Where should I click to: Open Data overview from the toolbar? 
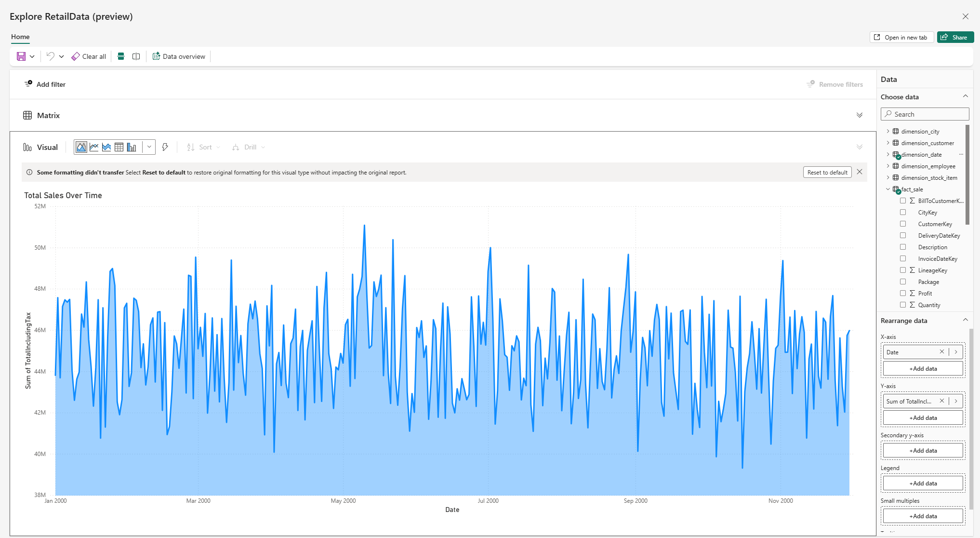(x=178, y=56)
